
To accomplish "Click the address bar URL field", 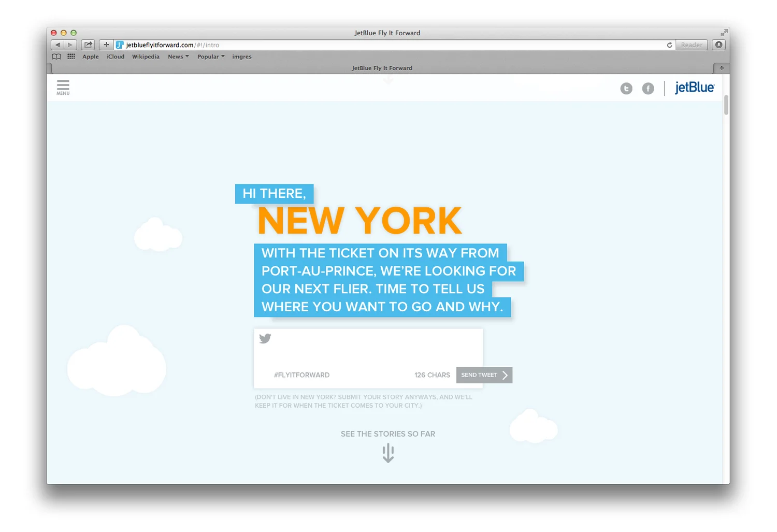I will [394, 45].
